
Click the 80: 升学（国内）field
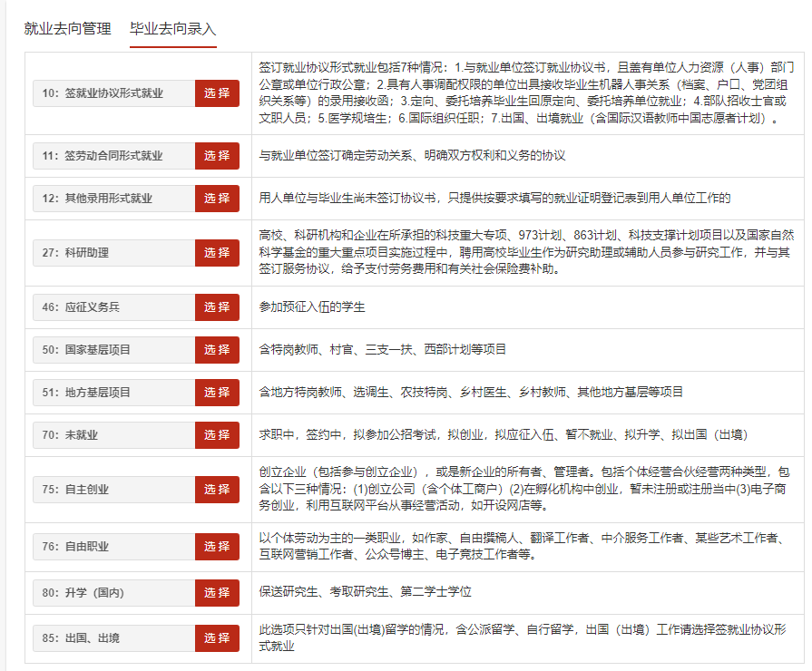114,593
